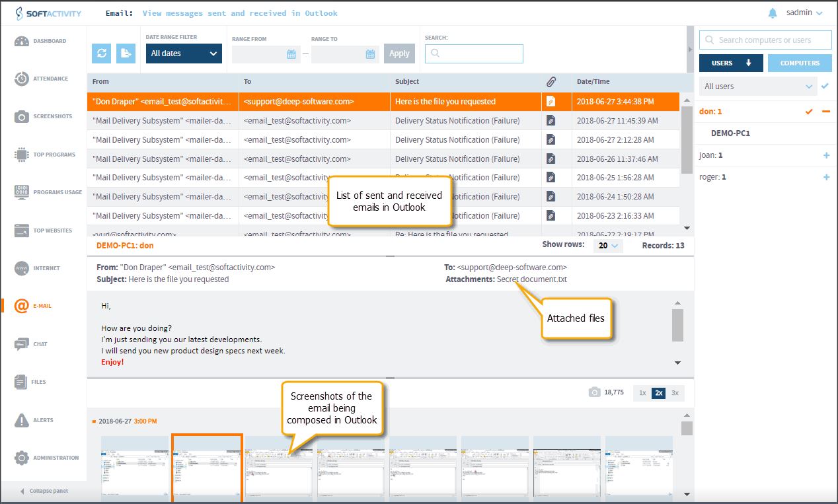Toggle the don user checkmark
This screenshot has height=504, width=838.
(x=809, y=112)
